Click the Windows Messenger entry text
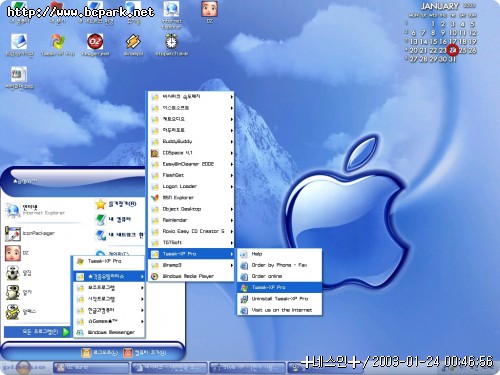The height and width of the screenshot is (375, 500). click(111, 332)
